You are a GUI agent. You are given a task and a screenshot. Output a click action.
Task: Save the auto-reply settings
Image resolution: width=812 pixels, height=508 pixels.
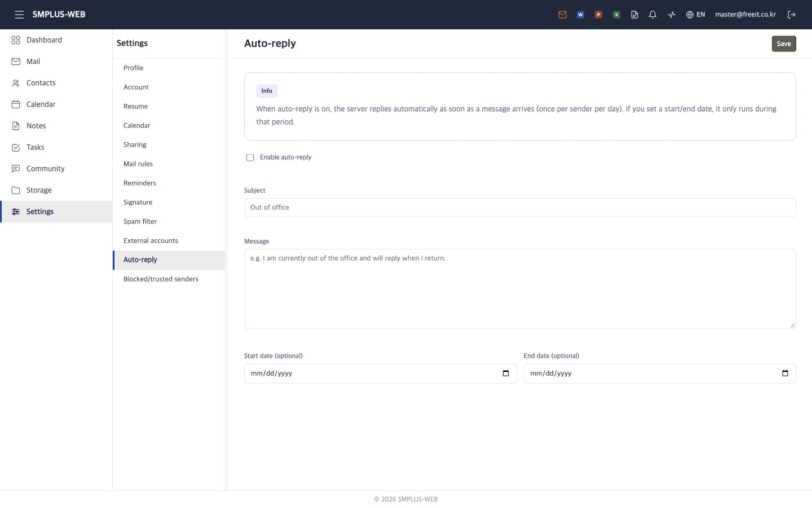[784, 43]
